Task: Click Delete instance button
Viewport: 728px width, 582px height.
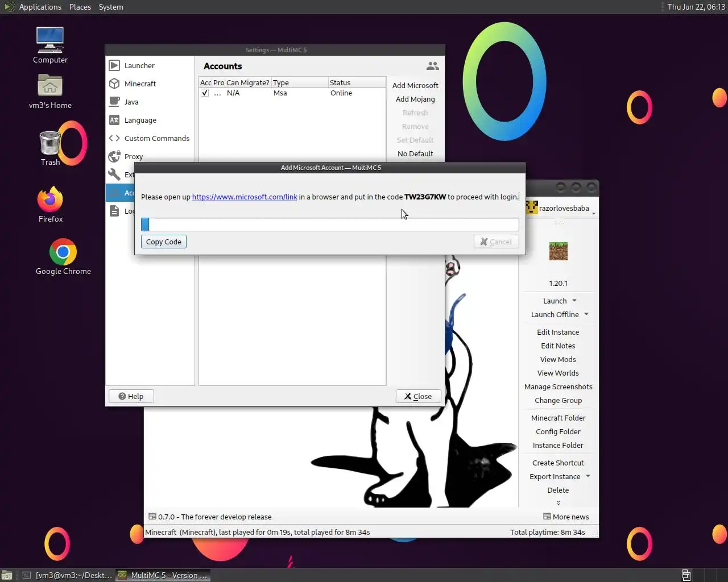Action: 558,490
